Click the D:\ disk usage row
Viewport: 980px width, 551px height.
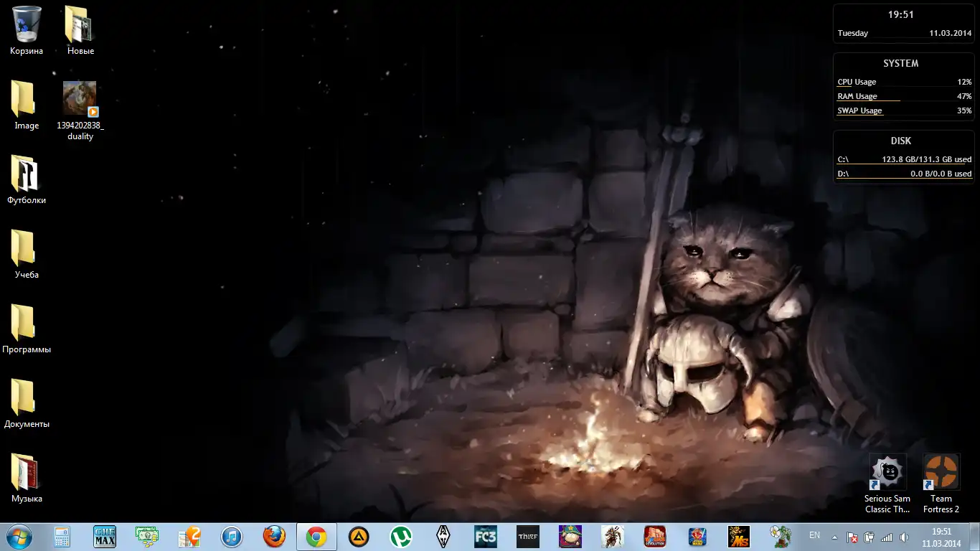point(904,174)
